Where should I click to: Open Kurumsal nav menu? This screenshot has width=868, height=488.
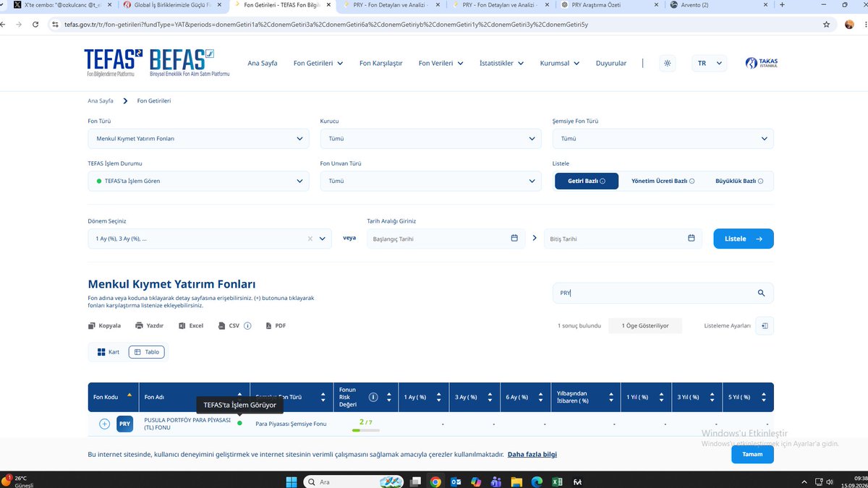tap(560, 63)
